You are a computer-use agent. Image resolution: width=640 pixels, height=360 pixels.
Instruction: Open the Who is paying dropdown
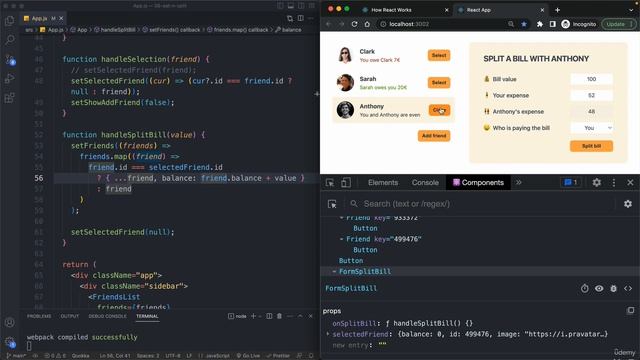[591, 128]
